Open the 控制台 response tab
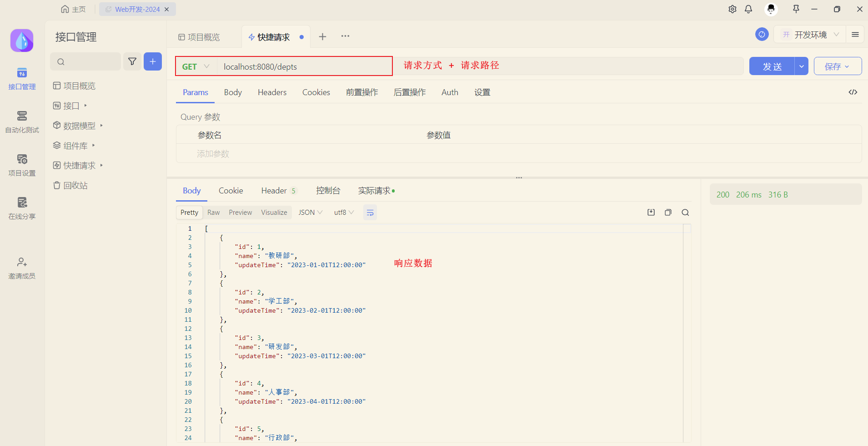 (x=328, y=190)
